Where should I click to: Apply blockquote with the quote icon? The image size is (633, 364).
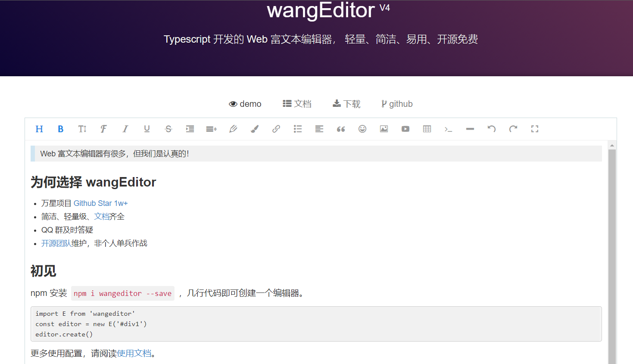click(341, 129)
